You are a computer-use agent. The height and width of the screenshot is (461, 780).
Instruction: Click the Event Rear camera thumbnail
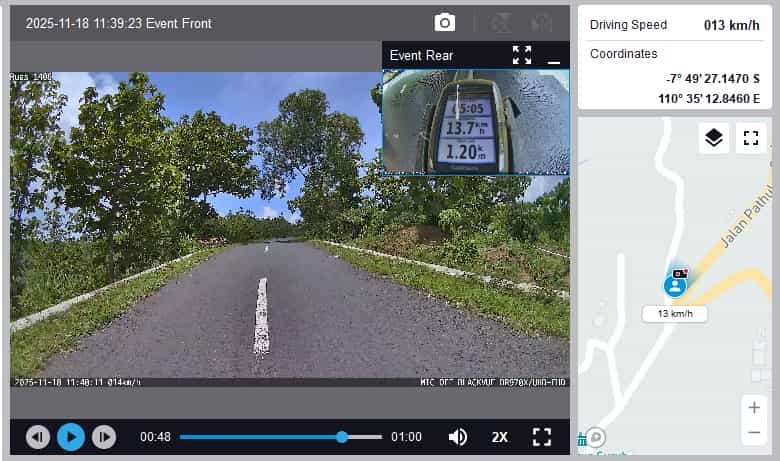pos(475,122)
